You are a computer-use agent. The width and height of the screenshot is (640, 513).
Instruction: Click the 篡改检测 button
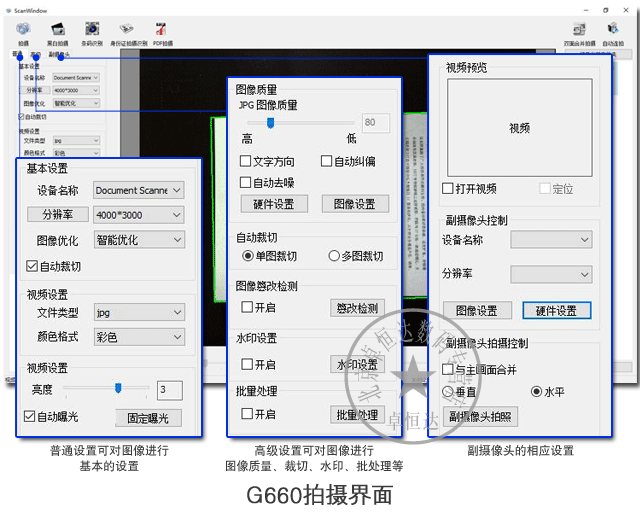(x=357, y=308)
